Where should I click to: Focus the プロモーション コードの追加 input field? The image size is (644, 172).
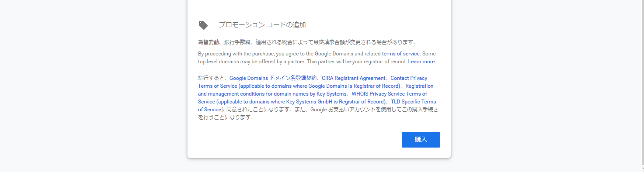329,25
